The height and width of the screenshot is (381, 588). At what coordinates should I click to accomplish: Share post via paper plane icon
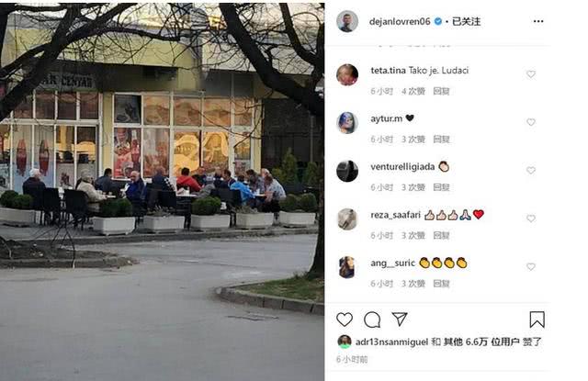(x=400, y=319)
